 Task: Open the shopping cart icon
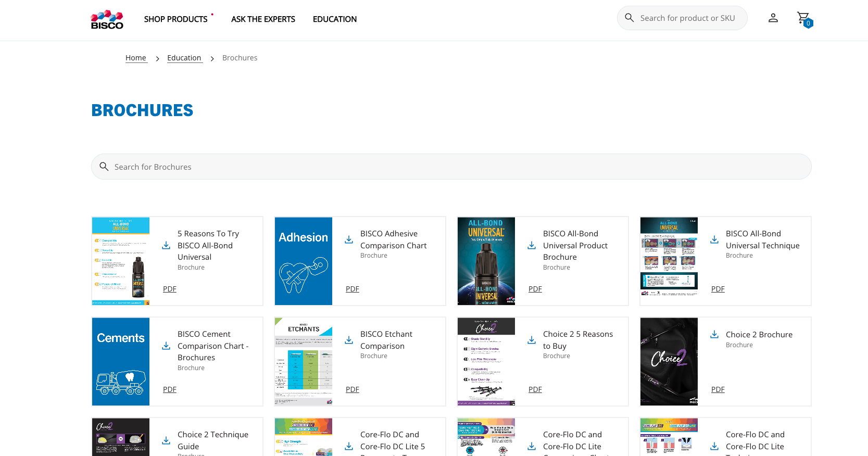click(x=803, y=19)
